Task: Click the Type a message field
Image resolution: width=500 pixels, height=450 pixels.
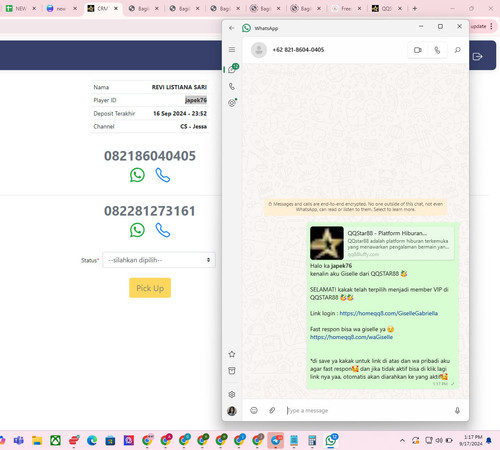Action: coord(367,410)
